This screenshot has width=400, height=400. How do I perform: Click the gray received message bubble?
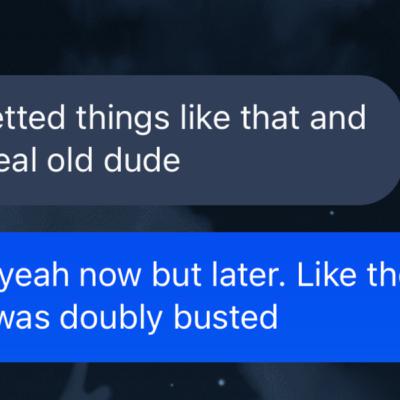(200, 140)
